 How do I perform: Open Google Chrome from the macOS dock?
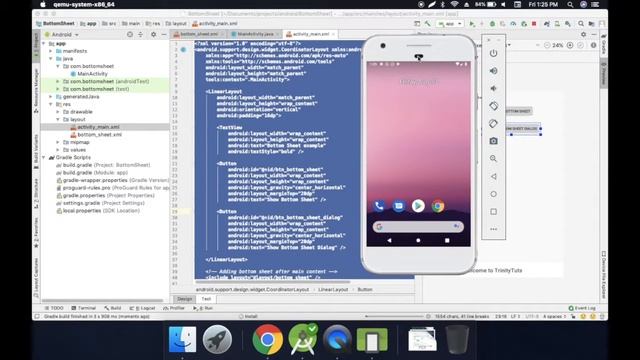point(267,339)
